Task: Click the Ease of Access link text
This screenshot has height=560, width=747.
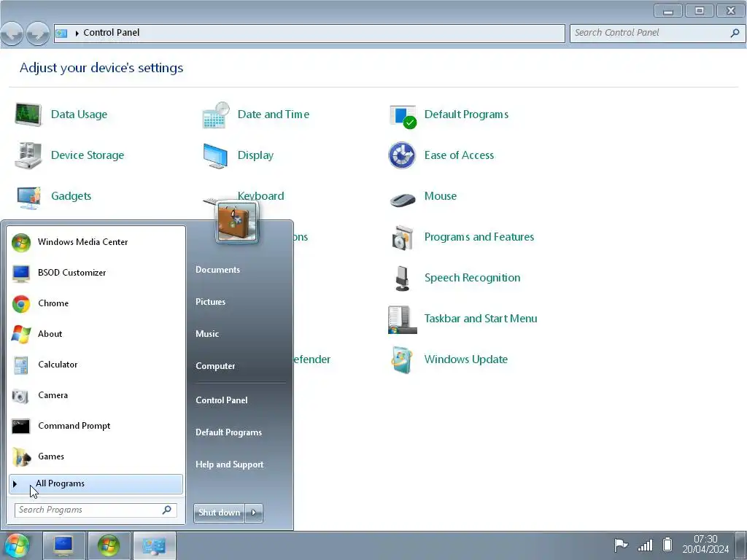Action: pyautogui.click(x=460, y=155)
